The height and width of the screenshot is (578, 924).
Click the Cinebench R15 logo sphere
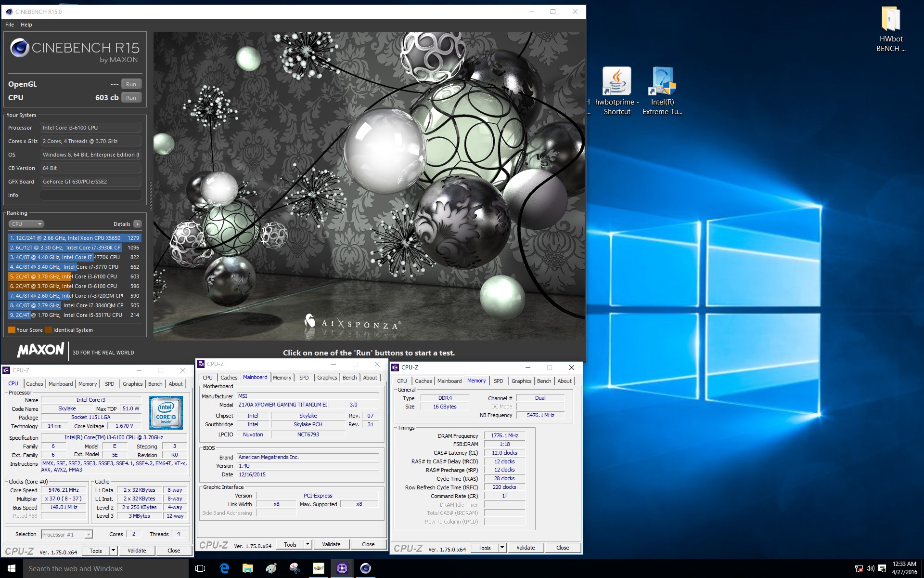point(20,48)
